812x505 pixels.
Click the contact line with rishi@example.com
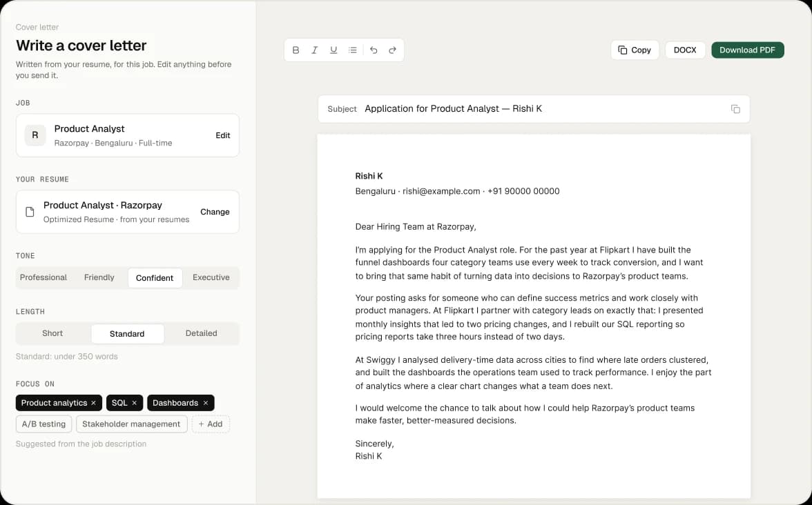pyautogui.click(x=457, y=191)
